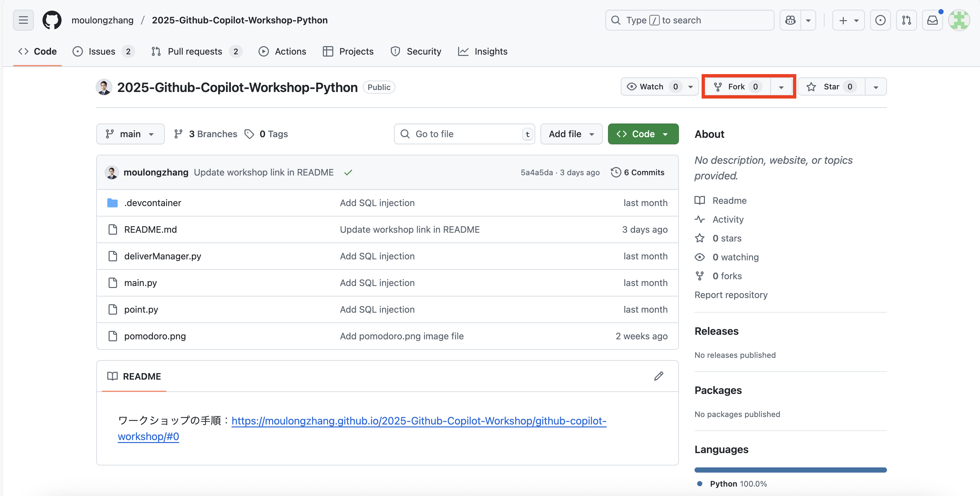Edit README with the pencil icon

658,376
